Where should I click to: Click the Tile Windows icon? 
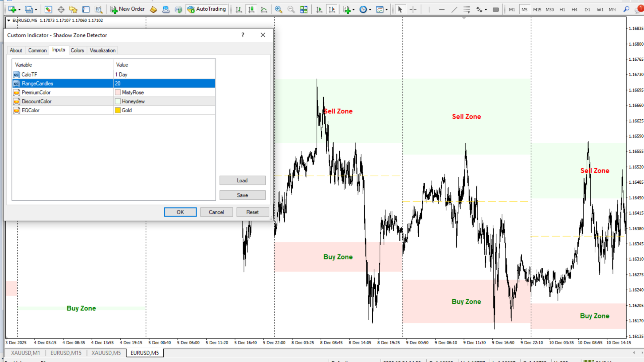[x=304, y=9]
